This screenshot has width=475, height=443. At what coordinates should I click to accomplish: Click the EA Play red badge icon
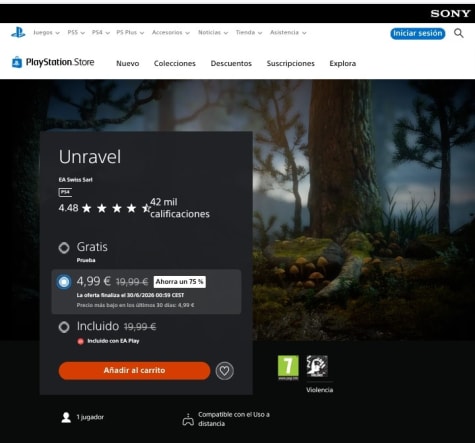tap(80, 341)
